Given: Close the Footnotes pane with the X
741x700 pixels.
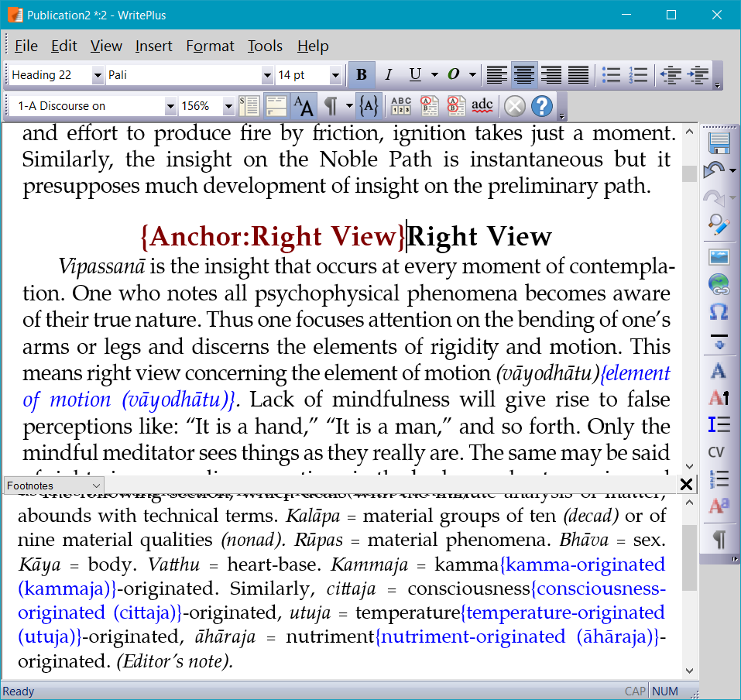Looking at the screenshot, I should pyautogui.click(x=686, y=485).
